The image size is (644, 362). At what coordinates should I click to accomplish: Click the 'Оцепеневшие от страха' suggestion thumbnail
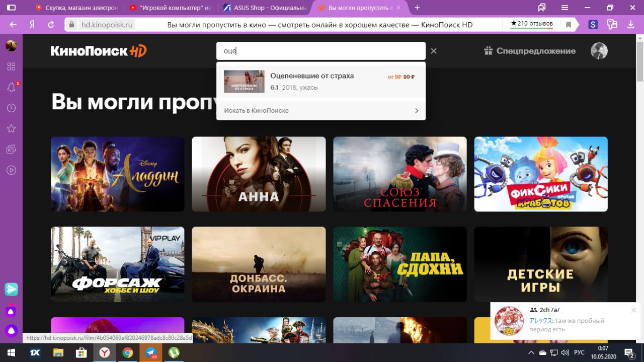coord(244,82)
